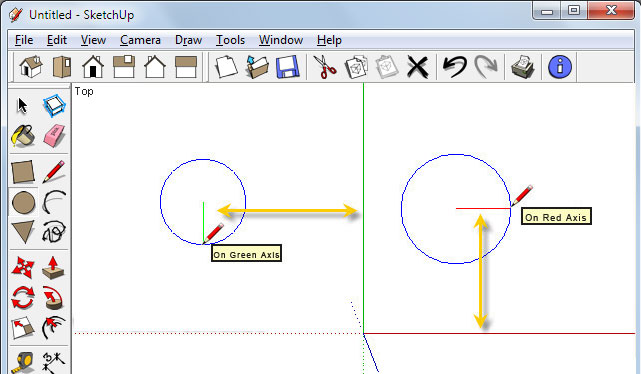Open the Draw menu
The image size is (641, 374).
pyautogui.click(x=188, y=40)
